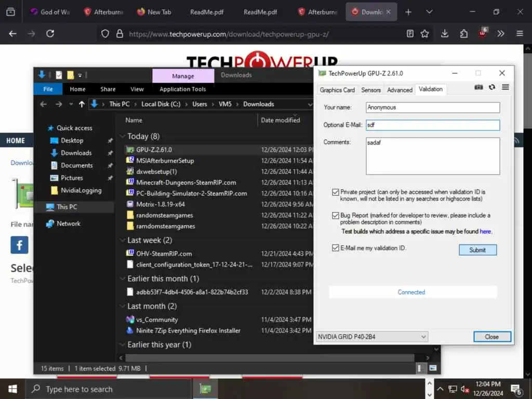Collapse the Last month (2) group
This screenshot has width=532, height=399.
click(123, 306)
